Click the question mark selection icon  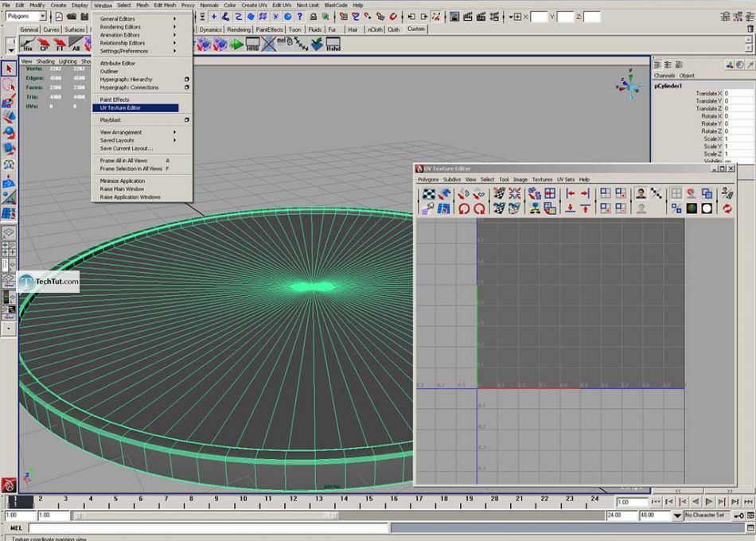(300, 17)
